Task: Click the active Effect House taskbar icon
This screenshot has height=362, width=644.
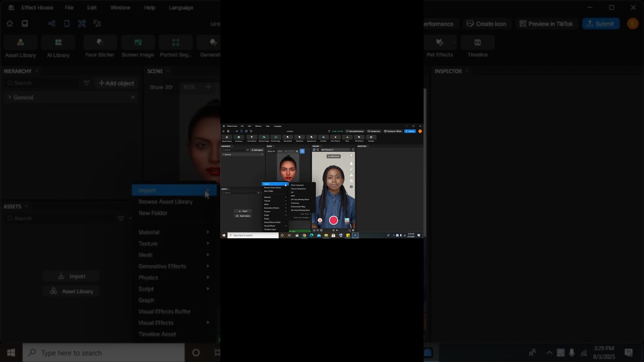Action: point(355,235)
